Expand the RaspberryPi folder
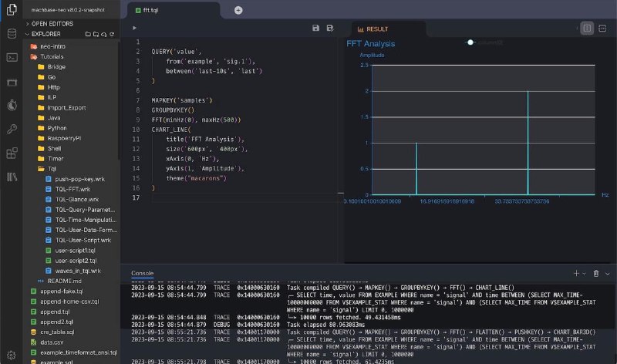The image size is (617, 364). point(64,138)
